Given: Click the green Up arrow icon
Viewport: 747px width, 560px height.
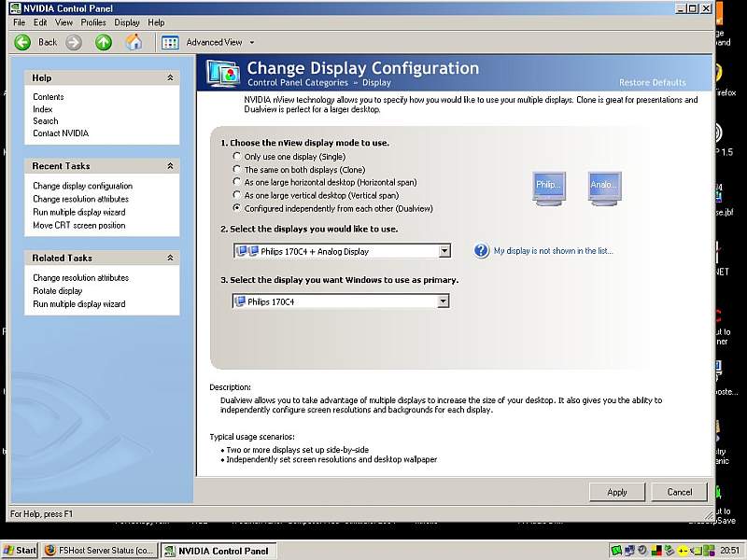Looking at the screenshot, I should [x=104, y=42].
